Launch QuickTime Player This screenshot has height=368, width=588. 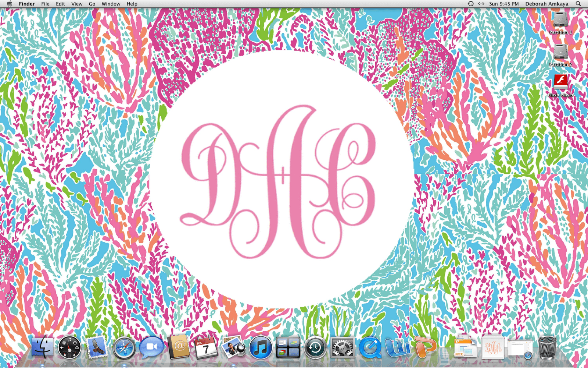click(x=370, y=348)
